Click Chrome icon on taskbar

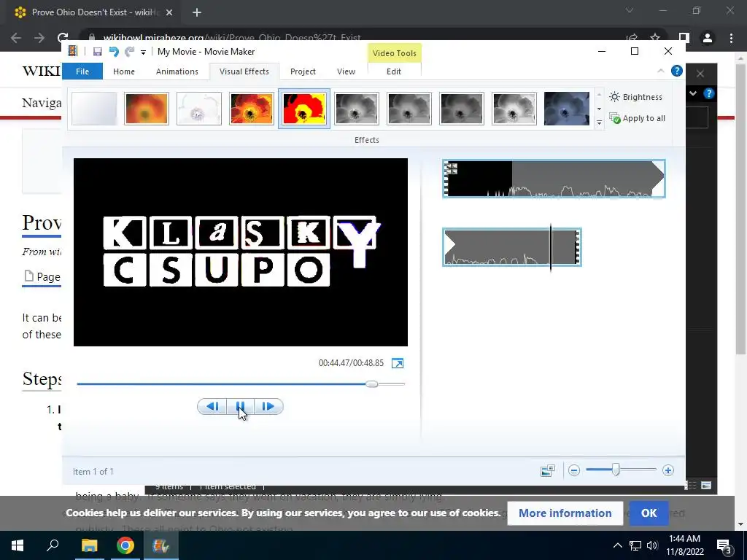[125, 545]
